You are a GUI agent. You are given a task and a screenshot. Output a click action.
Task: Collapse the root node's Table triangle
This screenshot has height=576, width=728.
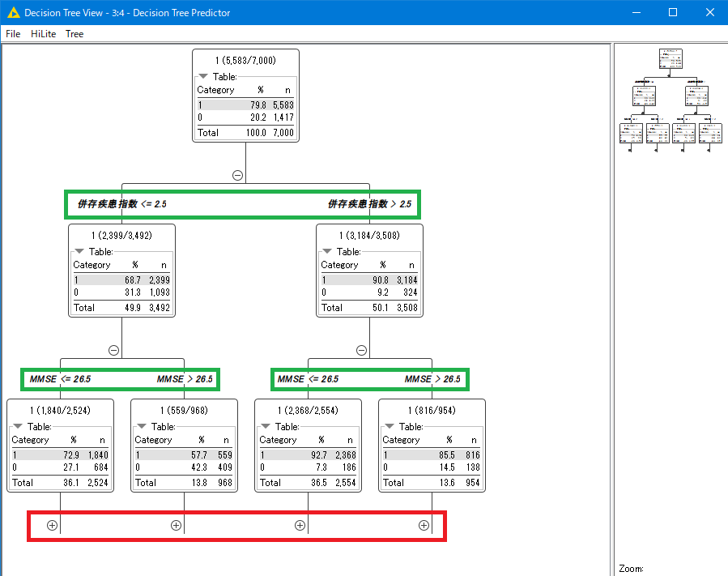coord(203,77)
